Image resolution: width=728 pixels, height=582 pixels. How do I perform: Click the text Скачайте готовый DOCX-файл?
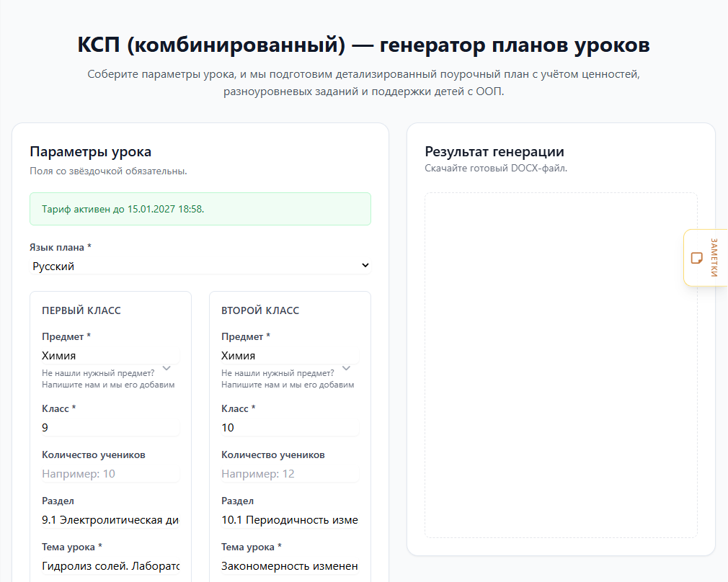[496, 168]
